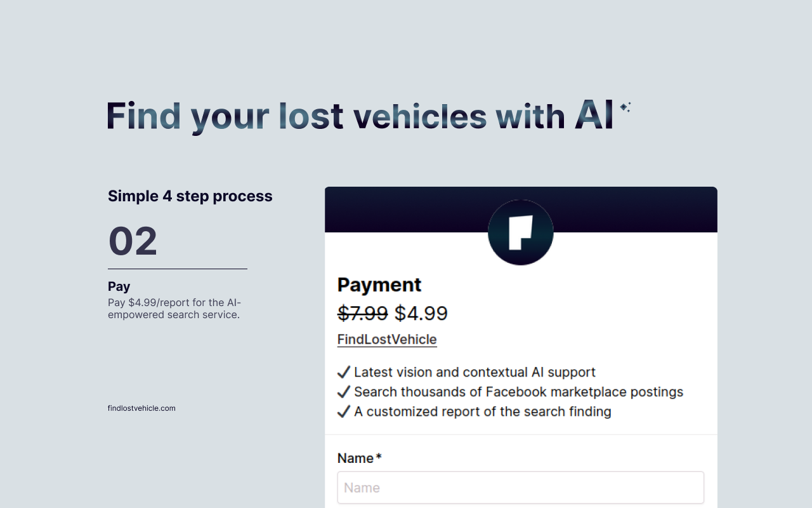Click the discounted $4.99 price
Viewport: 812px width, 508px height.
point(421,313)
